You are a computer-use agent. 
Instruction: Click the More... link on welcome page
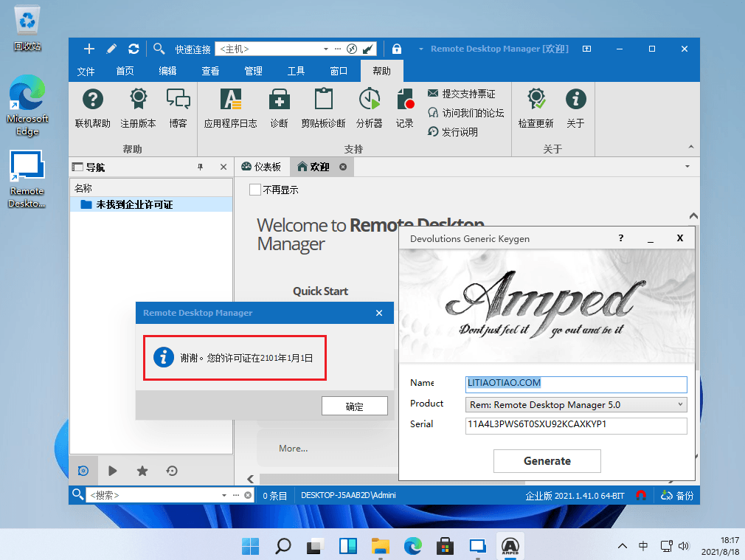tap(293, 449)
